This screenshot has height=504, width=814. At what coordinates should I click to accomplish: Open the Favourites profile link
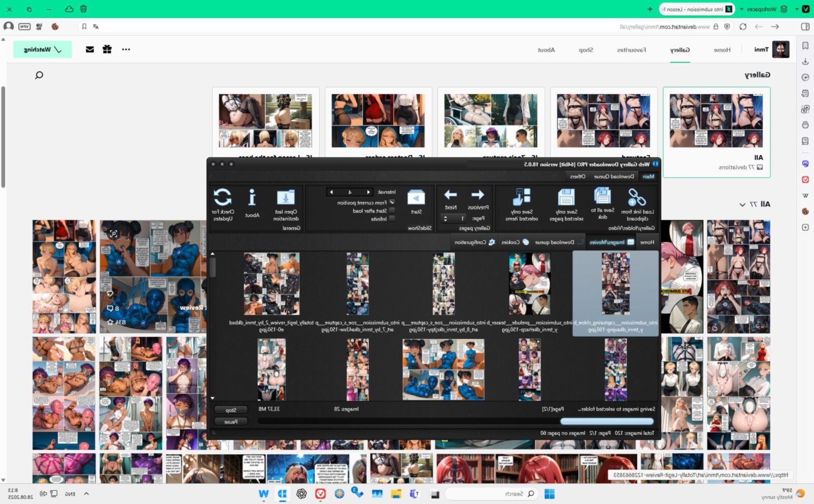[x=631, y=50]
